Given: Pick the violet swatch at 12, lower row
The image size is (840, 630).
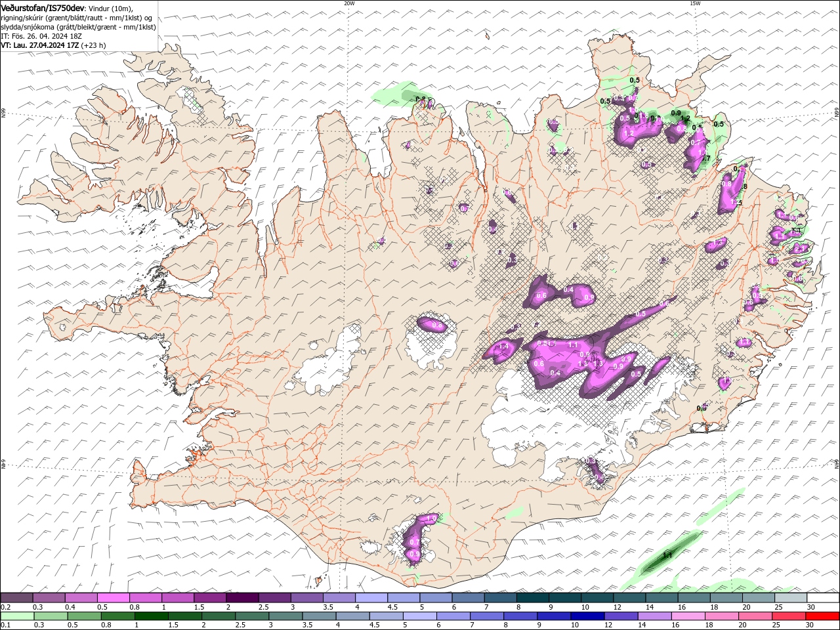Looking at the screenshot, I should pyautogui.click(x=620, y=616).
